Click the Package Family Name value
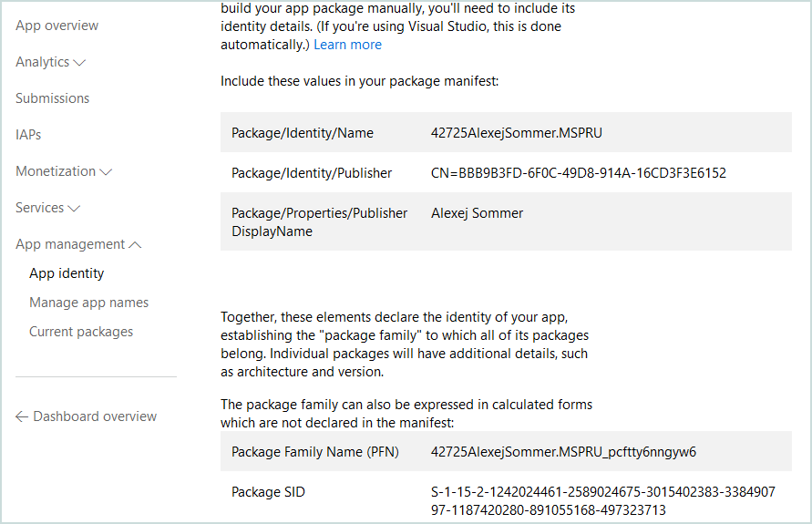Viewport: 812px width, 524px height. (x=563, y=452)
